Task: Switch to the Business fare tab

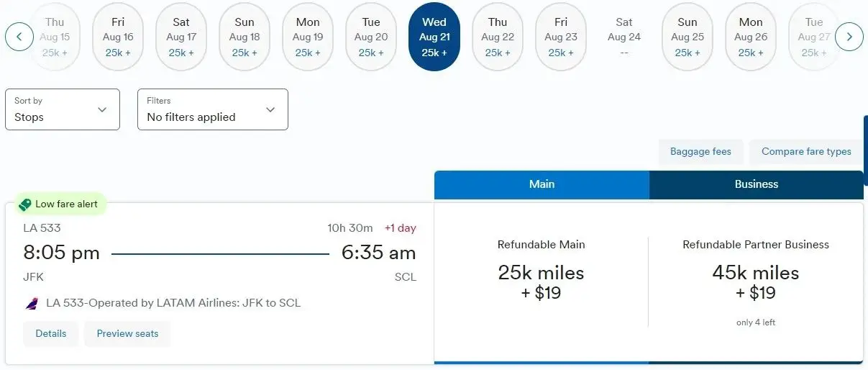Action: pyautogui.click(x=756, y=184)
